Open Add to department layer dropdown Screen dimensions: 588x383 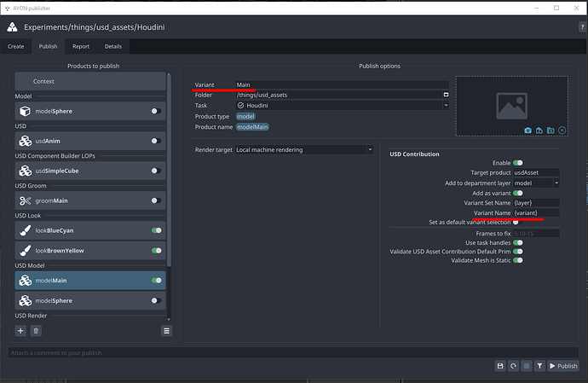coord(536,183)
